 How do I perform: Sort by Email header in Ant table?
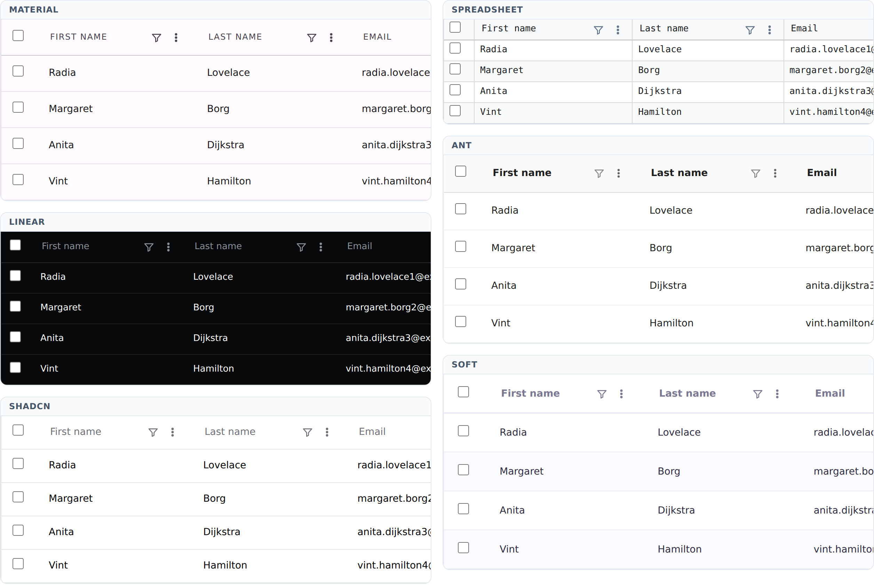pyautogui.click(x=822, y=173)
